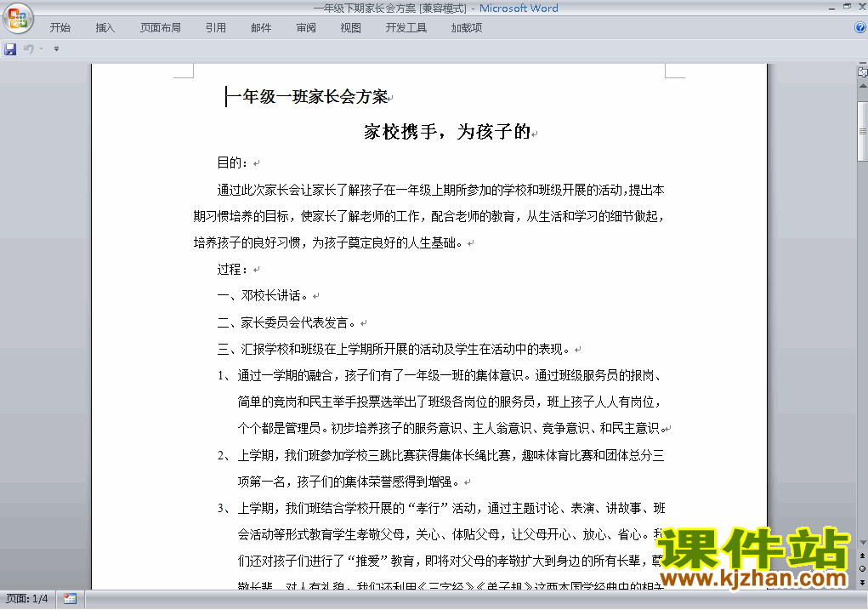Click the paragraph line starting 通过此次家长会
The width and height of the screenshot is (868, 610).
point(440,190)
